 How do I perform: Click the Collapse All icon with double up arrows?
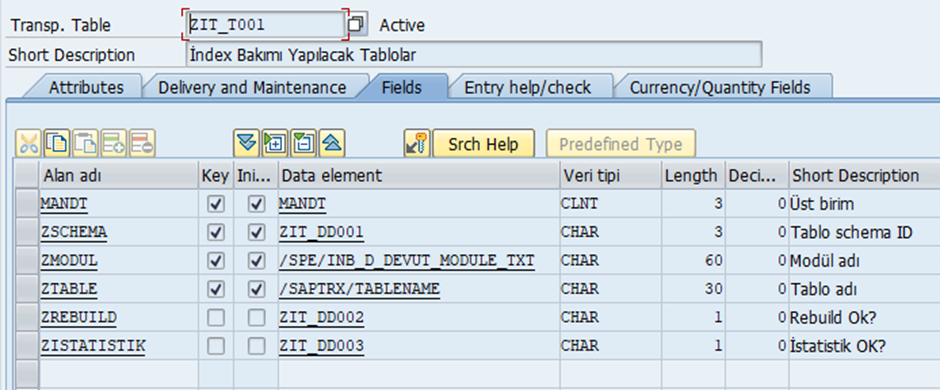point(332,144)
